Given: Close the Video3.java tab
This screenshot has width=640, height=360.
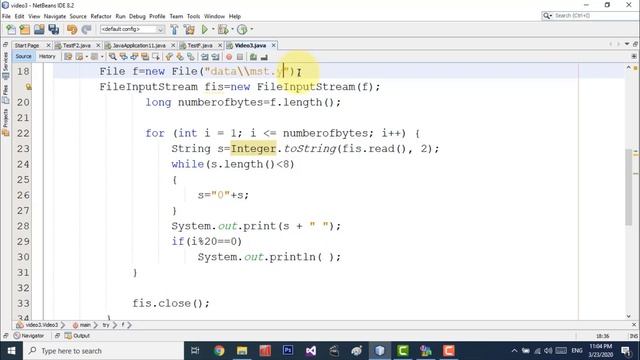Looking at the screenshot, I should coord(274,45).
